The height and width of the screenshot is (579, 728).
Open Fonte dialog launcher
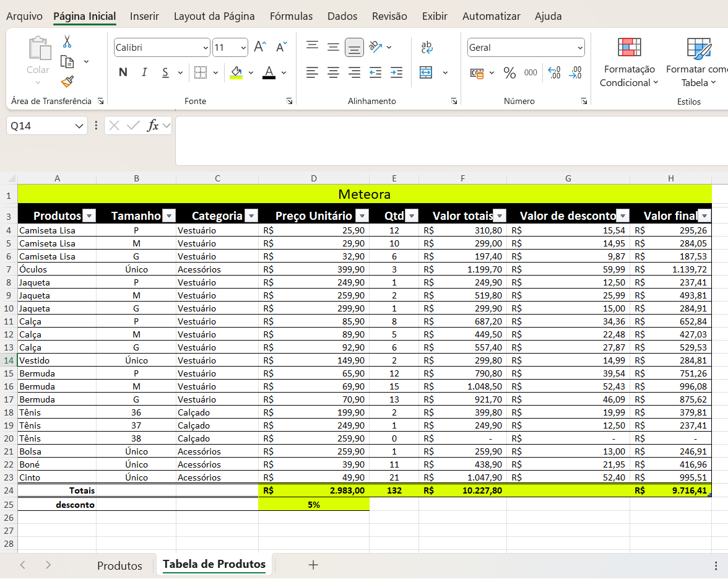[289, 101]
